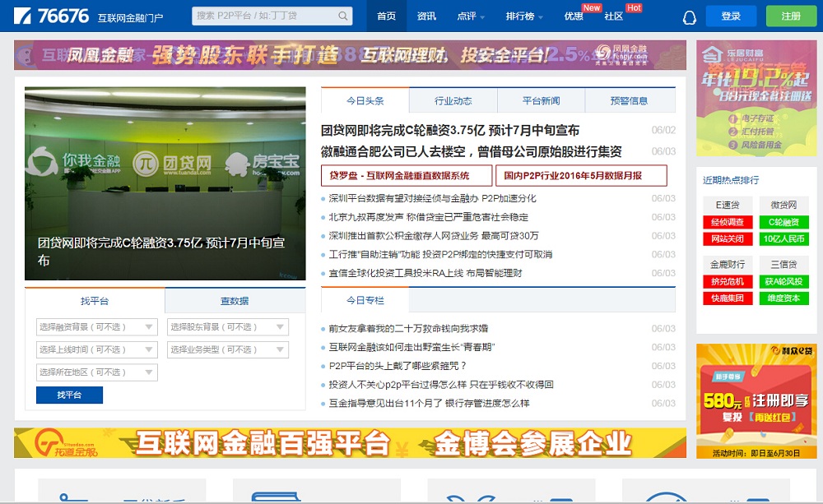
Task: Open column 互金指导意见出台11个月了
Action: 429,404
